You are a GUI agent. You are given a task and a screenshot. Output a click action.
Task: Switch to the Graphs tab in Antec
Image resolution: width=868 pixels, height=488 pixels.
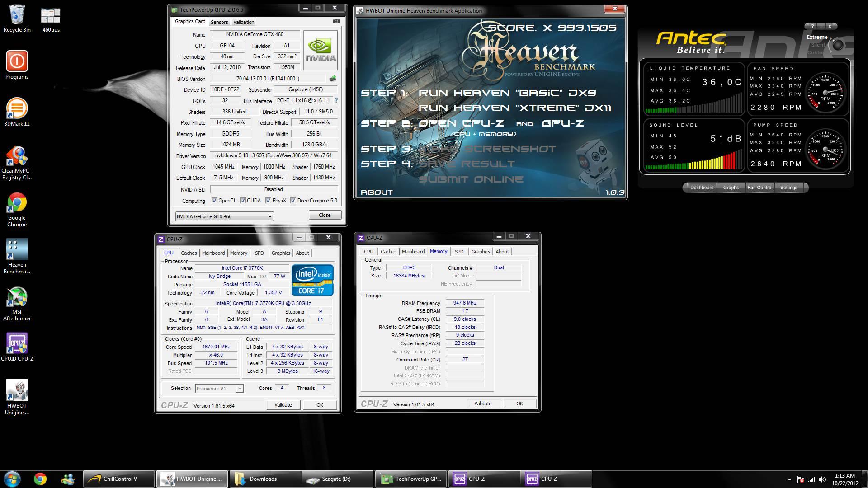pyautogui.click(x=731, y=188)
